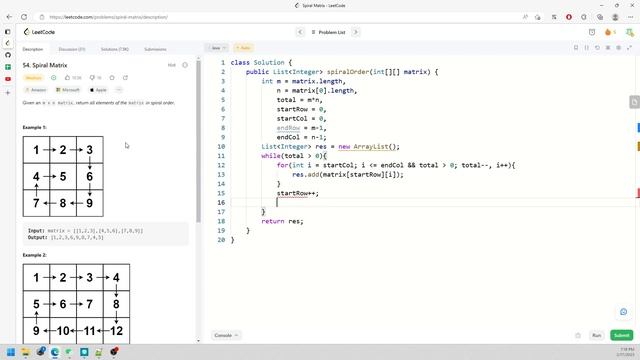This screenshot has height=360, width=640.
Task: Click the editor bookmark icon
Action: point(576,48)
